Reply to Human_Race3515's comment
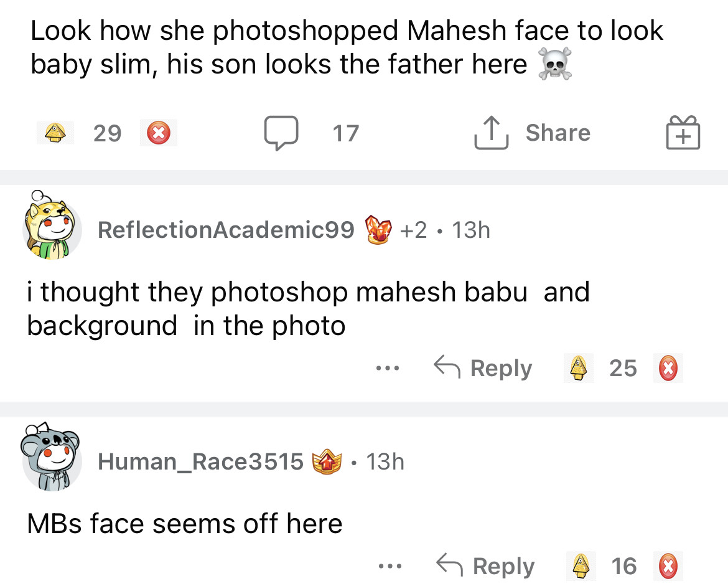This screenshot has width=728, height=586. (x=485, y=566)
